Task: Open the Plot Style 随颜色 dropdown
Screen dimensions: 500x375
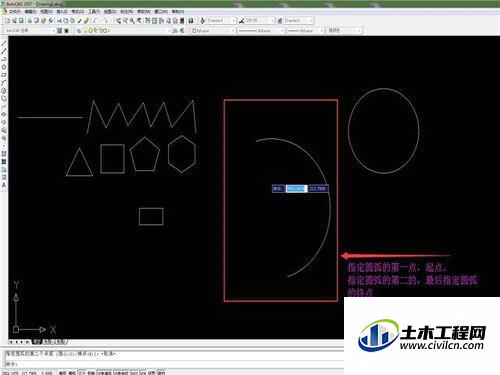Action: click(344, 31)
